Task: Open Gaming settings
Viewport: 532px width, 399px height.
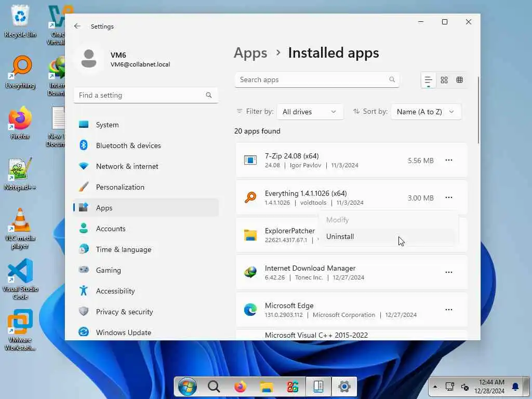Action: tap(146, 270)
